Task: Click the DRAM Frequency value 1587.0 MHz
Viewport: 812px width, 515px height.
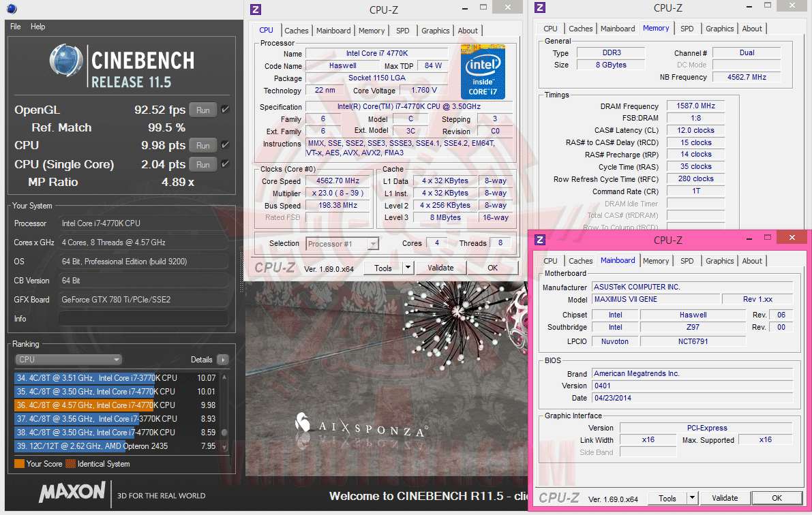Action: pos(695,106)
